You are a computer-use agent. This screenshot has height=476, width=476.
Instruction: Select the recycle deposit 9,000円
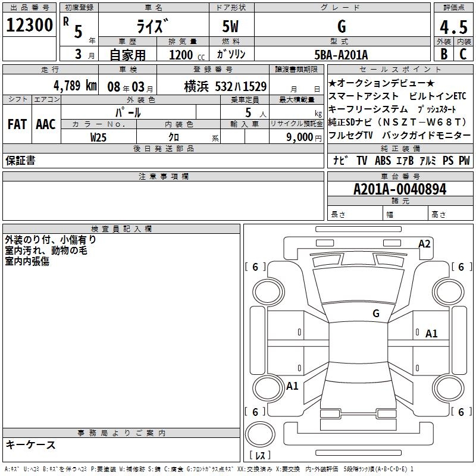click(303, 137)
